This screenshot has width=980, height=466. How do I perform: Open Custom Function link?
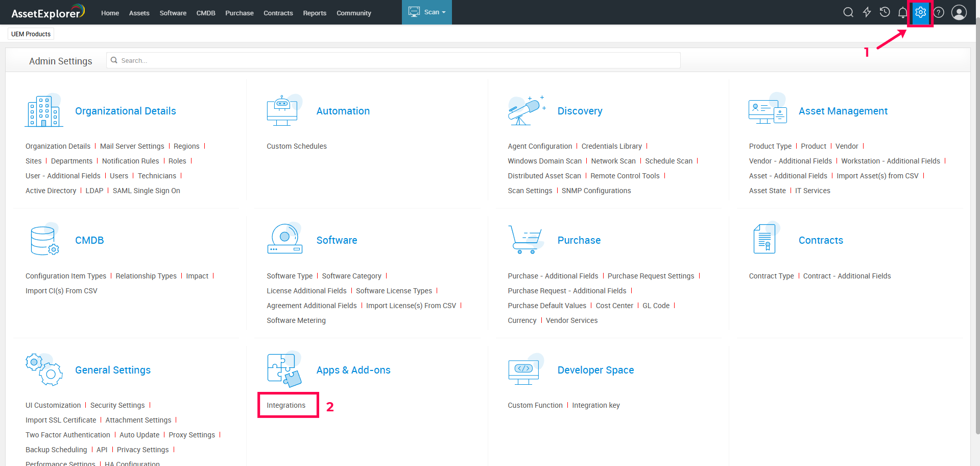click(x=535, y=405)
